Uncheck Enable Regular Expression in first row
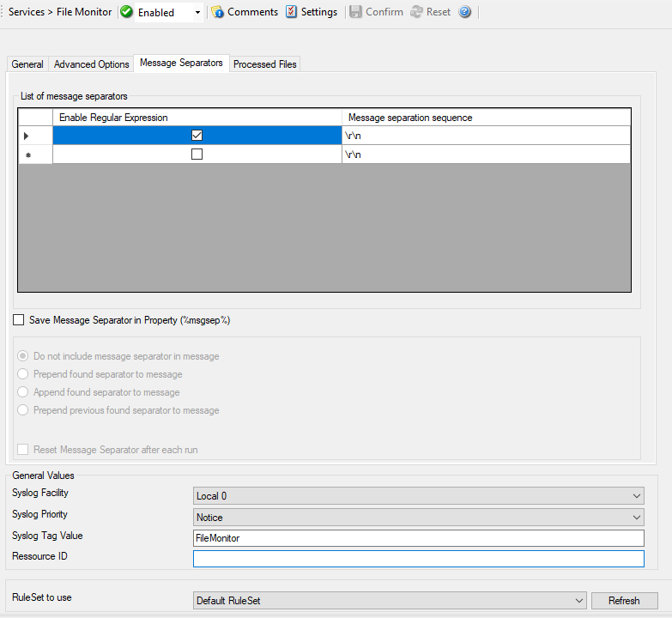This screenshot has width=672, height=618. point(197,136)
